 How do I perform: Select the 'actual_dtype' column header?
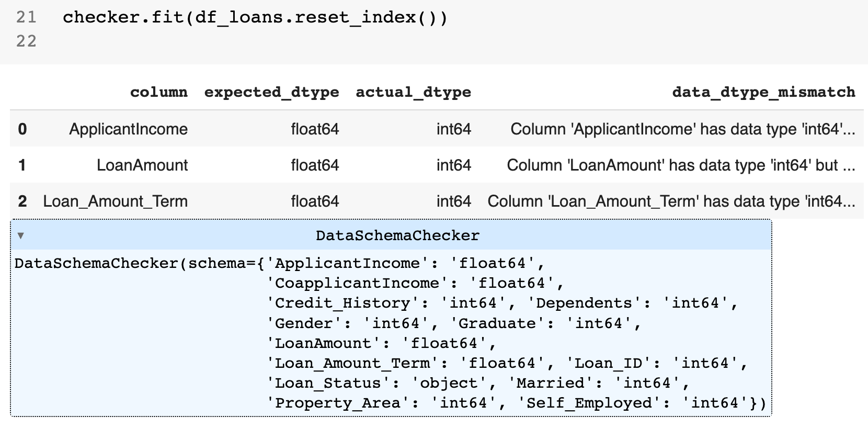click(x=413, y=92)
